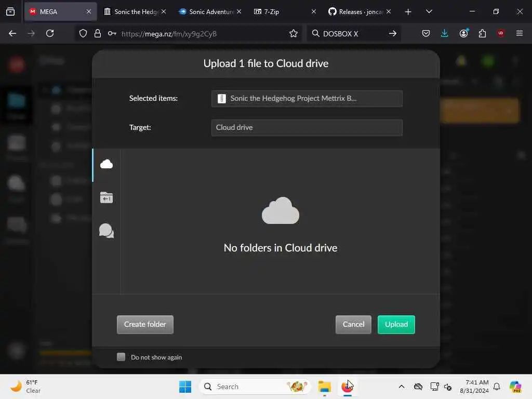Viewport: 532px width, 399px height.
Task: Open the notifications bell in taskbar
Action: (x=497, y=387)
